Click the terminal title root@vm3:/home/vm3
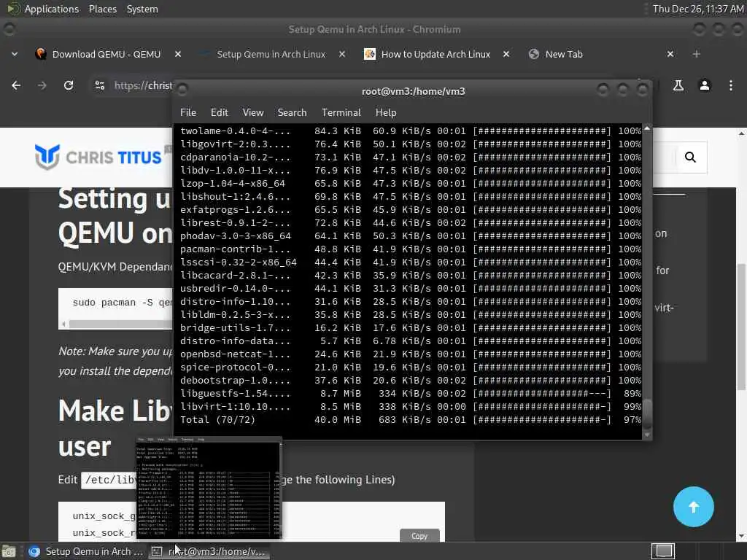 (413, 91)
